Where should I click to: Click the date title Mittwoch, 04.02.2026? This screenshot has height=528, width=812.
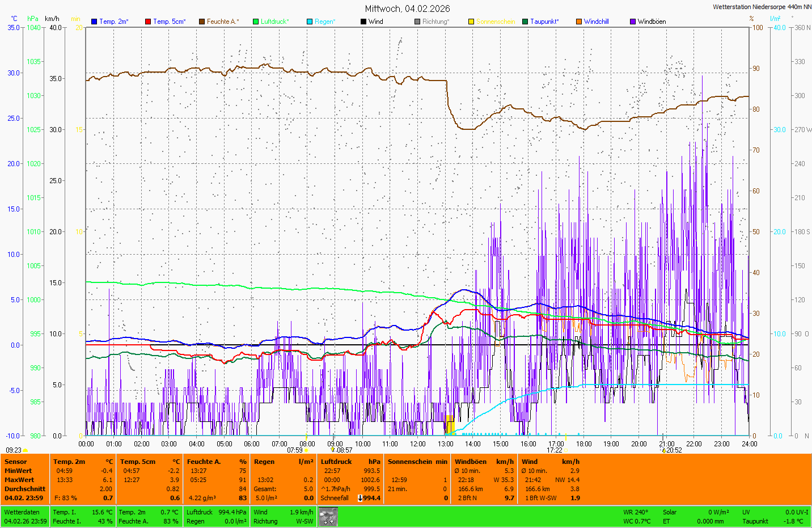point(407,9)
